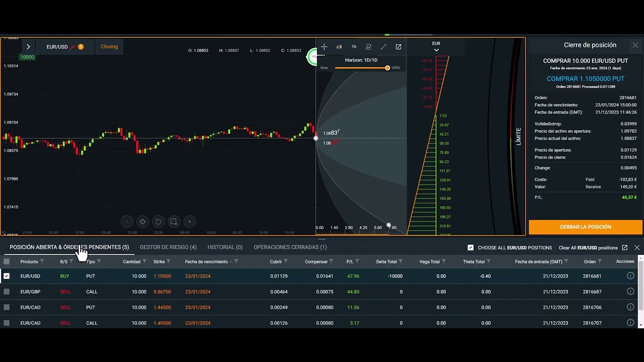This screenshot has height=362, width=644.
Task: Open filter for Tipo column
Action: [x=99, y=261]
